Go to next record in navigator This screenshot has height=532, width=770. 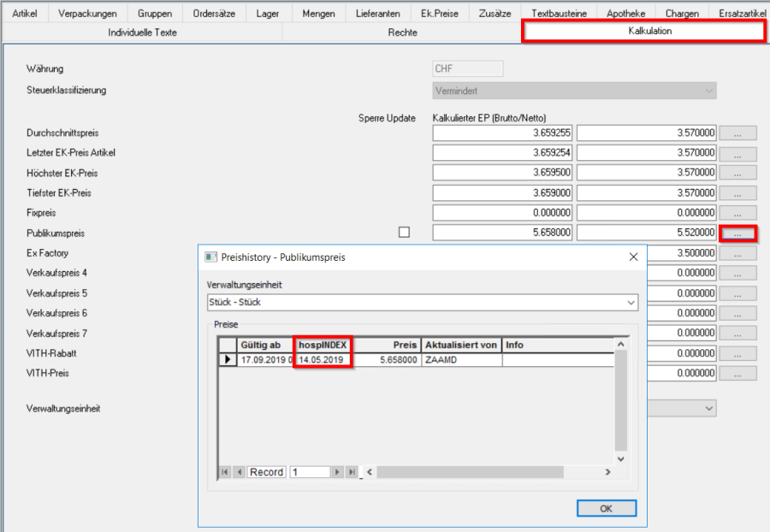point(337,472)
